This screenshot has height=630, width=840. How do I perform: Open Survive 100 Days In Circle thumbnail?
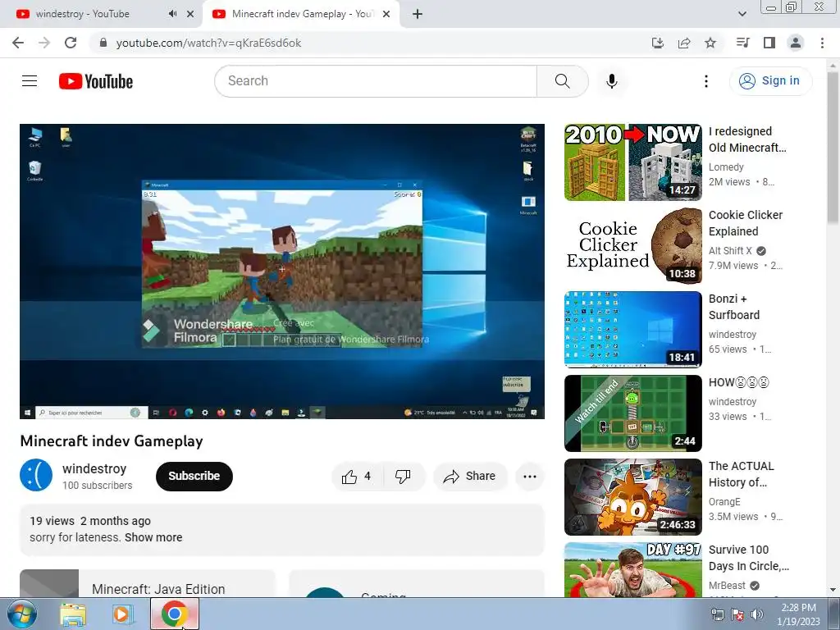coord(632,570)
